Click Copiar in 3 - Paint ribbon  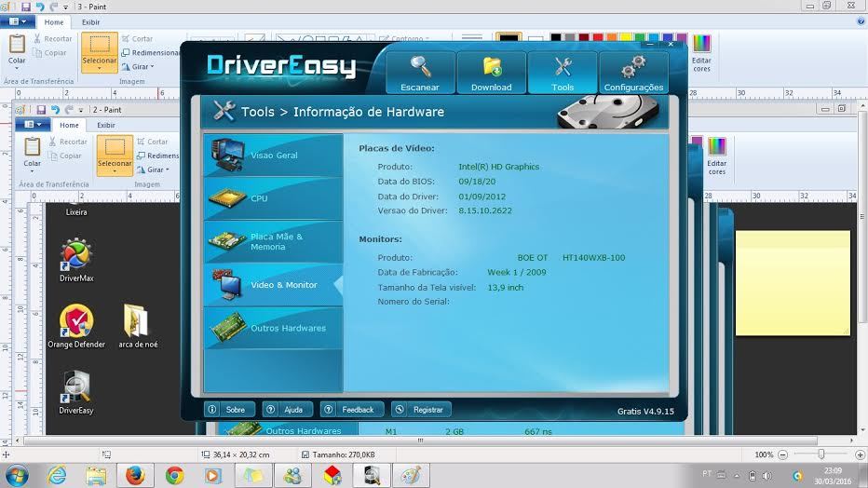(49, 52)
